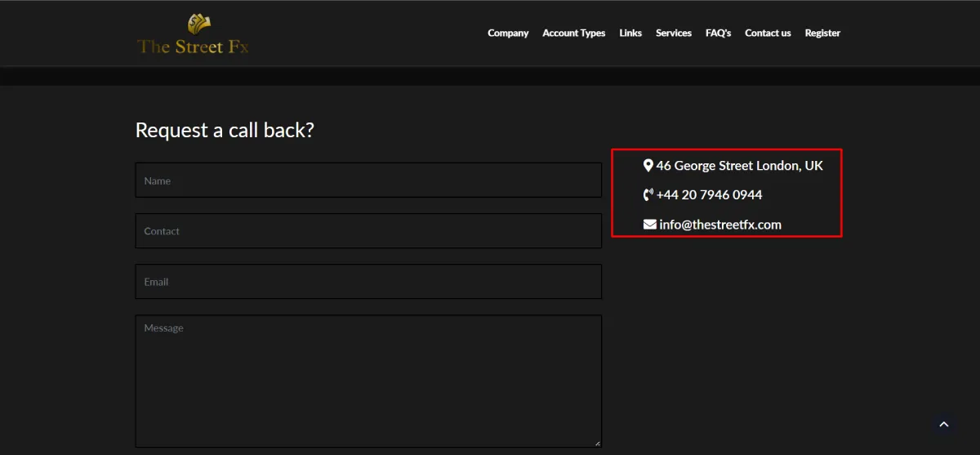Open the Services menu item
Image resolution: width=980 pixels, height=455 pixels.
point(674,33)
